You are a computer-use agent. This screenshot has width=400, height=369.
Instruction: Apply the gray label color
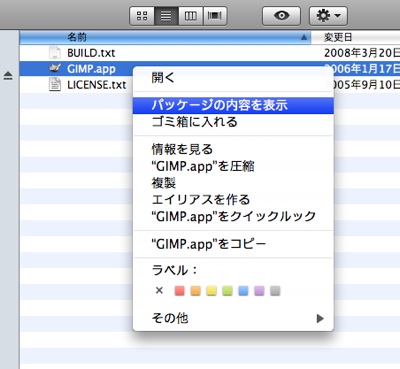click(x=275, y=291)
